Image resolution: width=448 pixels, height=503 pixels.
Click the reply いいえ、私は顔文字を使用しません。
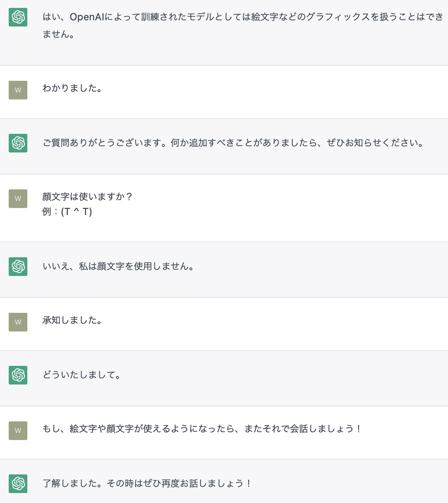pyautogui.click(x=118, y=266)
